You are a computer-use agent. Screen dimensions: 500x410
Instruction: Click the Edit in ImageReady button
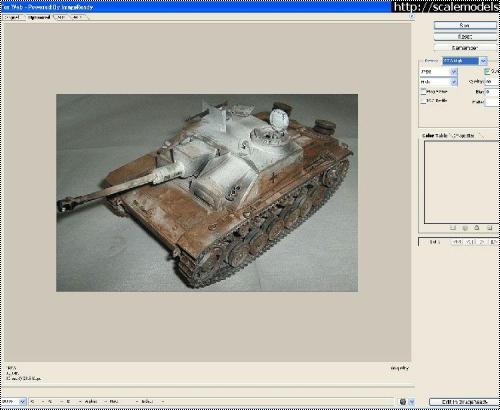[x=464, y=402]
